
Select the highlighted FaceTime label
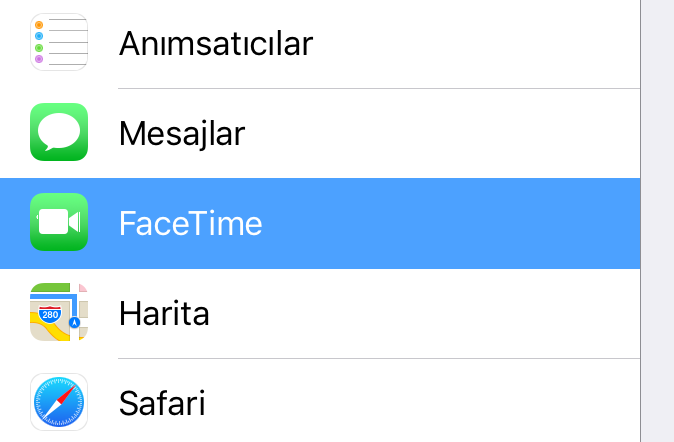(x=190, y=223)
